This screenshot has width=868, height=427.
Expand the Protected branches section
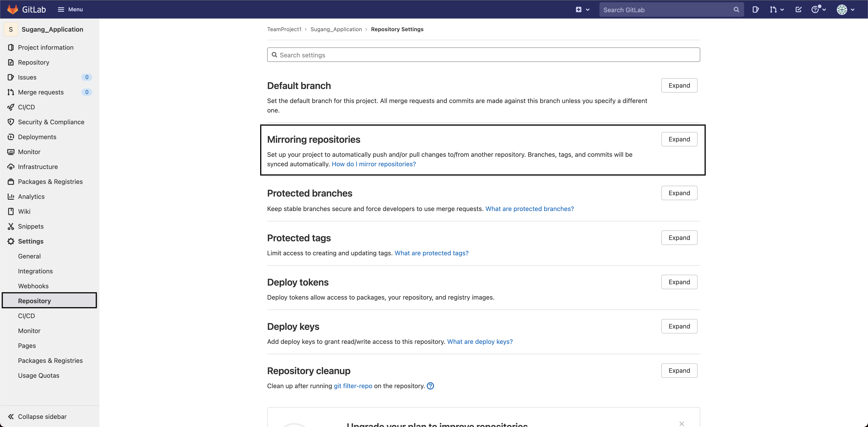[679, 193]
